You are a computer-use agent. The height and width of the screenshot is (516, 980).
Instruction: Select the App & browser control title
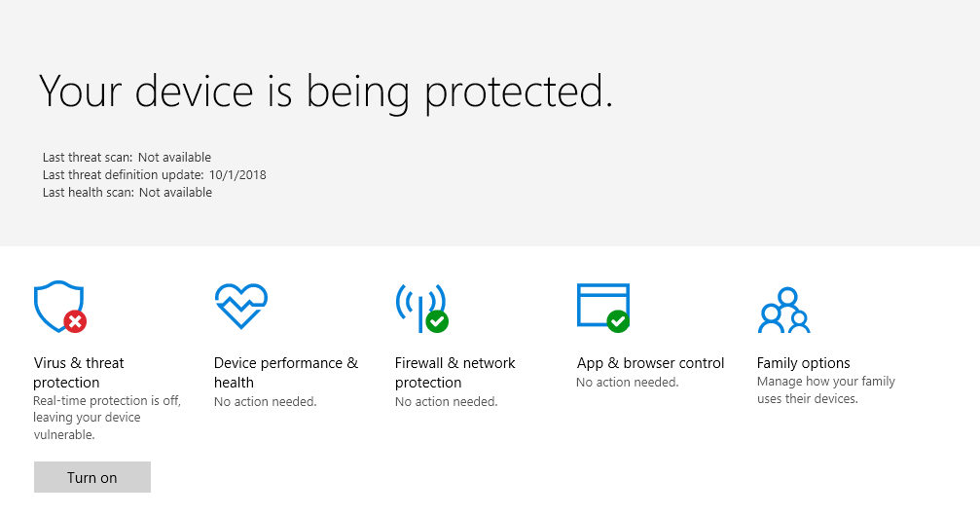(650, 363)
